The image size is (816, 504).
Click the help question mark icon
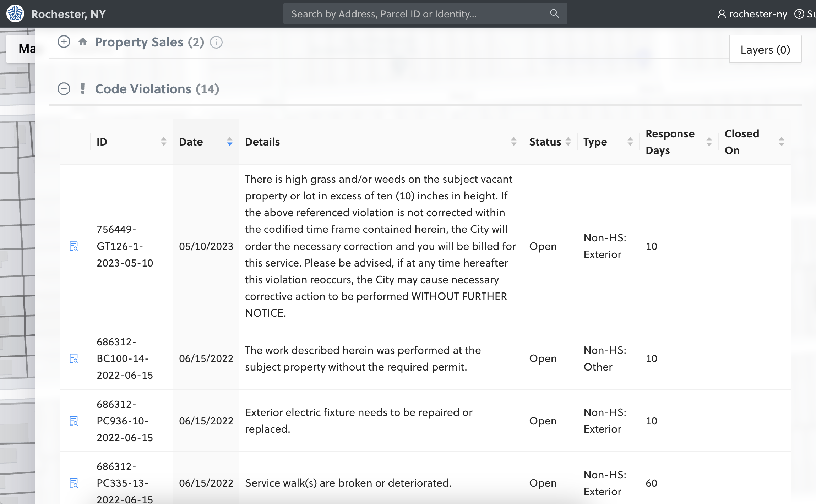point(799,14)
